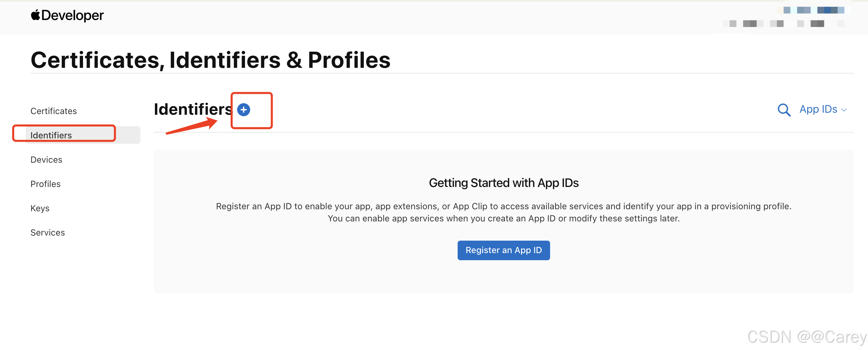Viewport: 868px width, 351px height.
Task: Click the blue plus icon beside Identifiers
Action: click(x=244, y=110)
